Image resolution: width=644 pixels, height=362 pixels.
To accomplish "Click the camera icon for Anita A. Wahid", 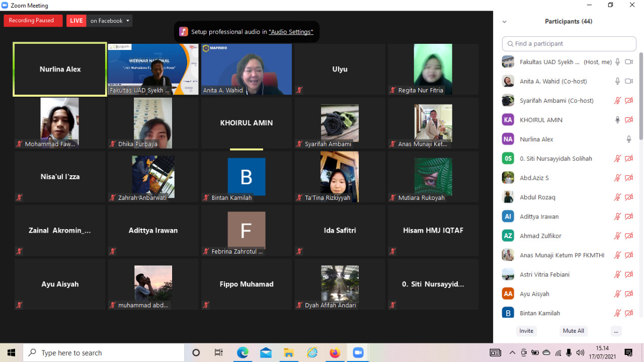I will click(628, 81).
